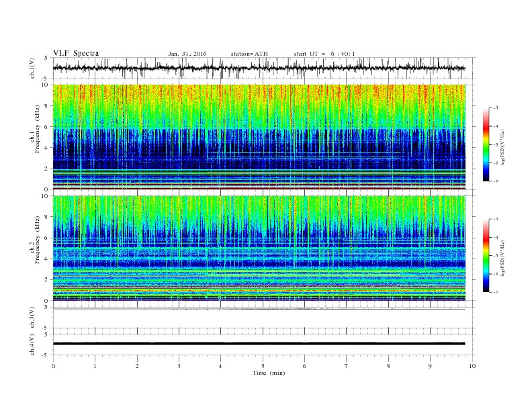Click the ch.2 spectrogram colorbar
This screenshot has height=411, width=532.
[486, 255]
